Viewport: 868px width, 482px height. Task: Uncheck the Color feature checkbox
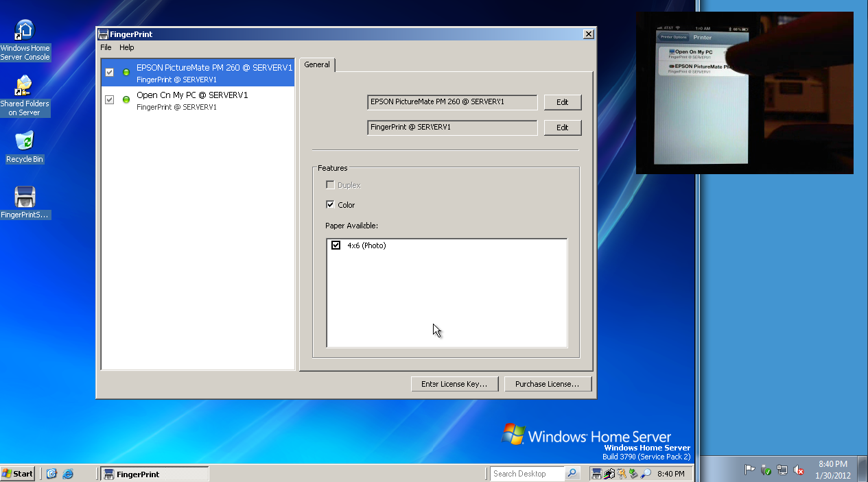click(x=330, y=204)
